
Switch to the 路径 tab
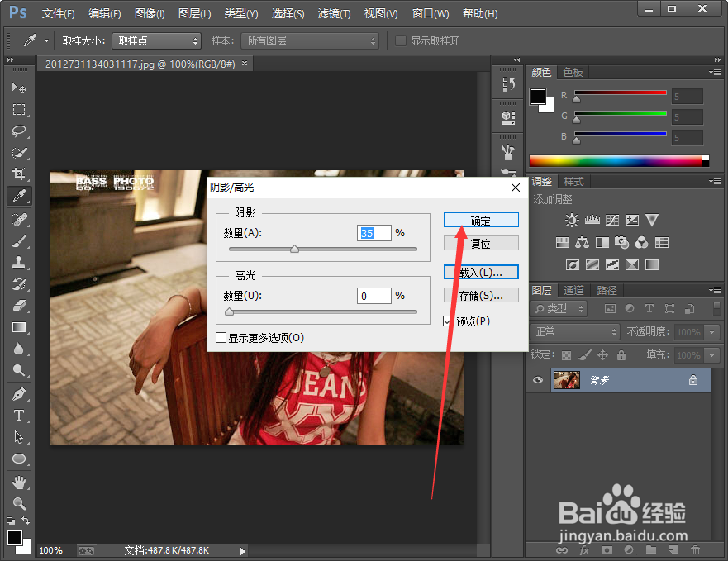607,290
